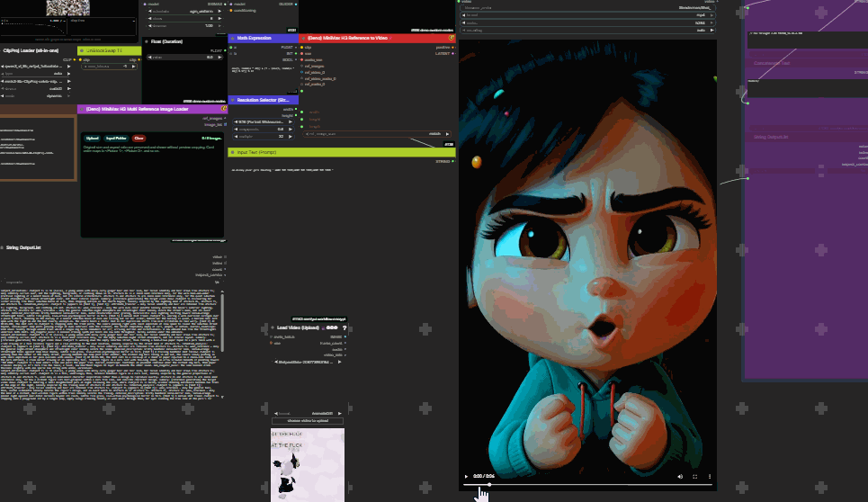This screenshot has width=868, height=502.
Task: Click into the filename_prefix field above the video
Action: 588,8
